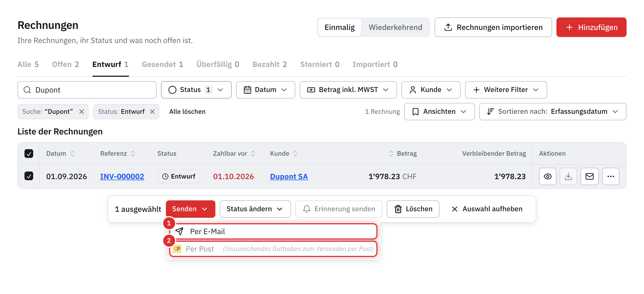Viewport: 644px width, 294px height.
Task: Sort the table by Betrag column
Action: click(391, 154)
